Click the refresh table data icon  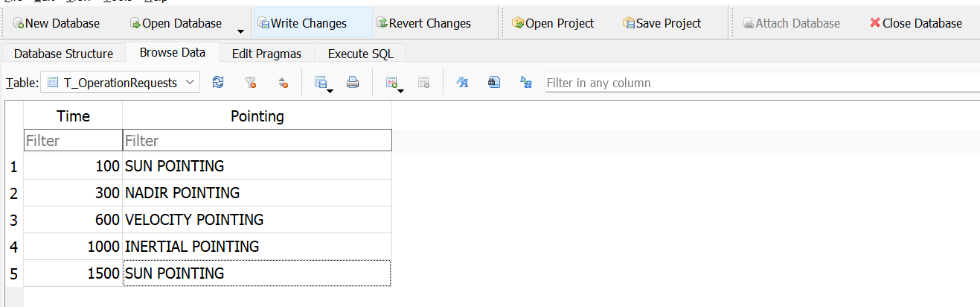[x=218, y=83]
